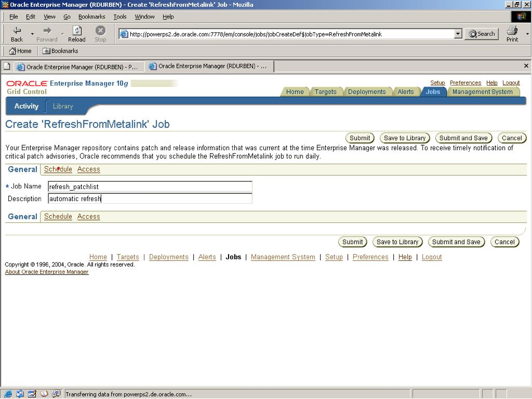This screenshot has height=399, width=532.
Task: Click footer Management System link
Action: coord(283,257)
